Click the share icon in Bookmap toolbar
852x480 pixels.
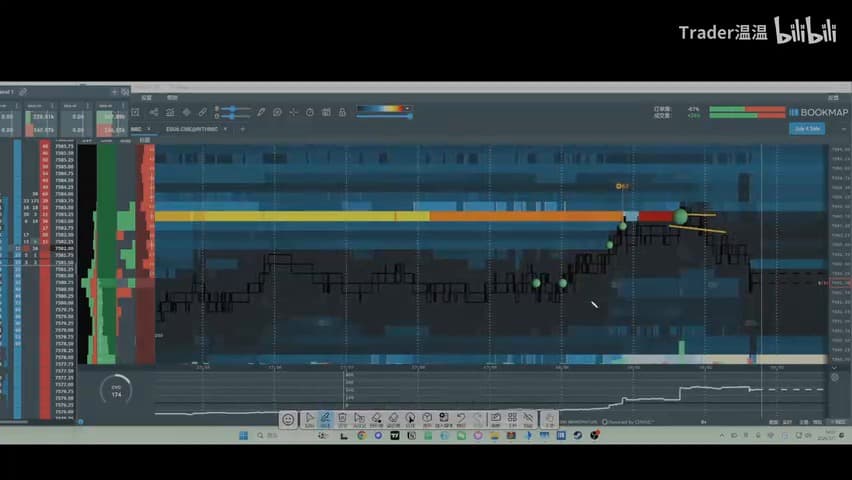click(154, 112)
